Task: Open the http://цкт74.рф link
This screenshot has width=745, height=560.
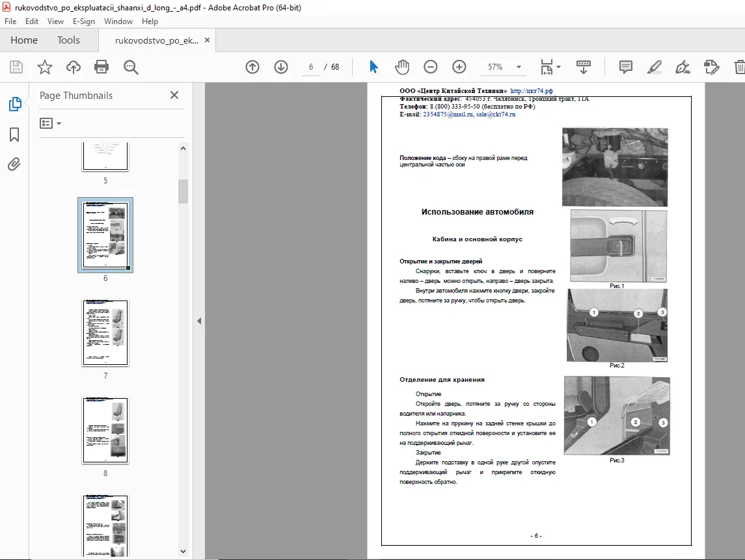Action: [532, 90]
